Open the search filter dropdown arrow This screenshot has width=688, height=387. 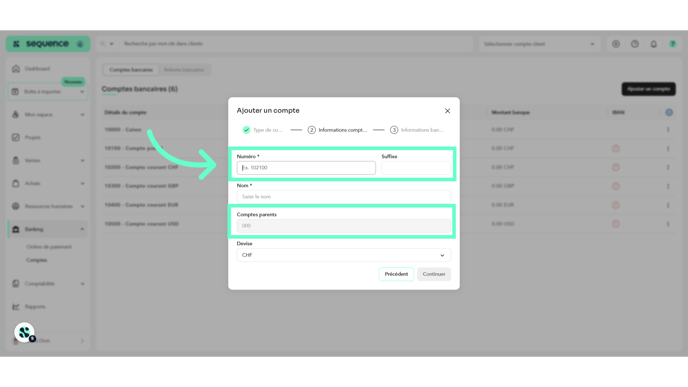click(111, 44)
